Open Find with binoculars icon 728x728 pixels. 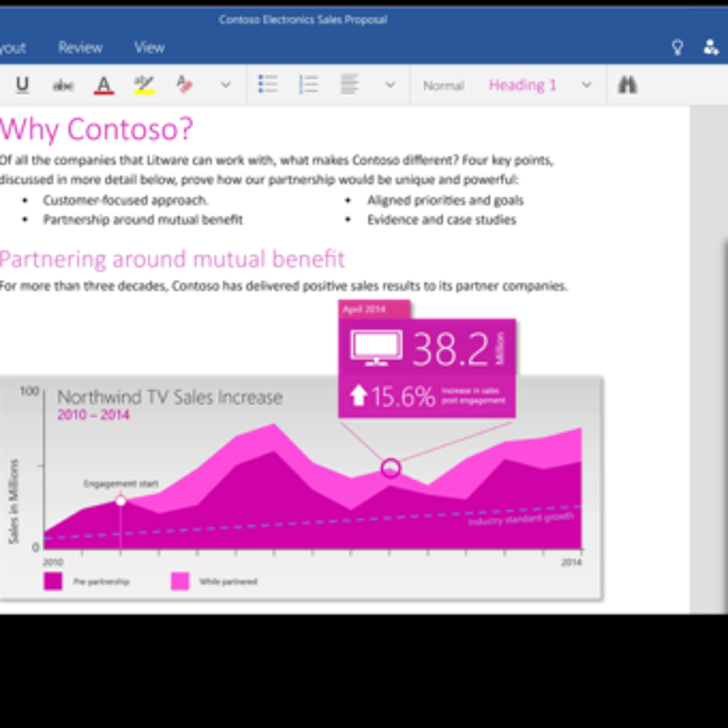point(627,85)
